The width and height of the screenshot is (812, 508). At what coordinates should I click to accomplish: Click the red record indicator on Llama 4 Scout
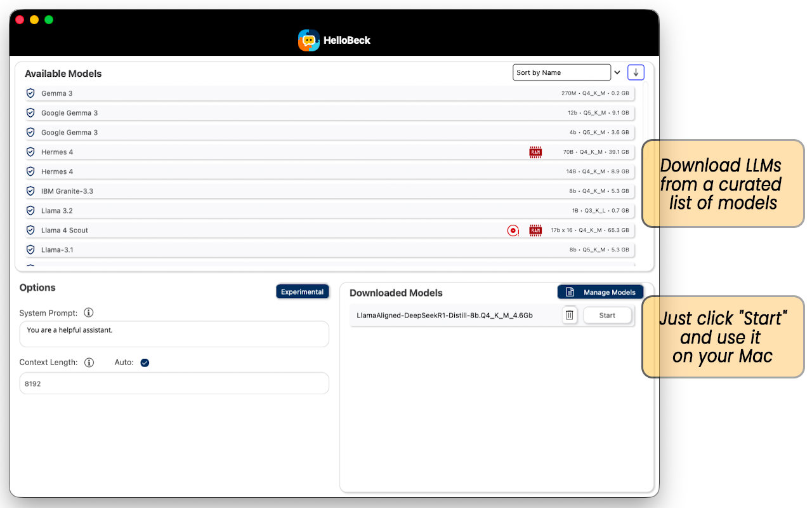point(513,231)
